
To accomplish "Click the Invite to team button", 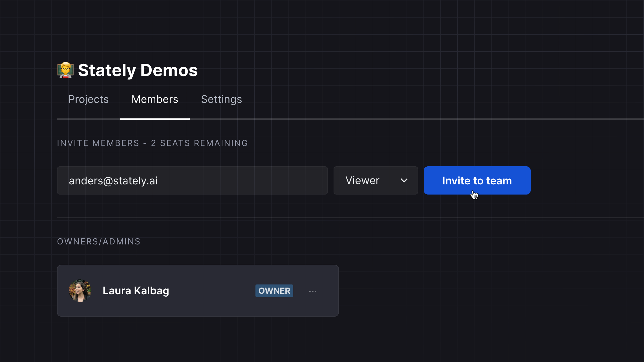I will click(x=477, y=180).
